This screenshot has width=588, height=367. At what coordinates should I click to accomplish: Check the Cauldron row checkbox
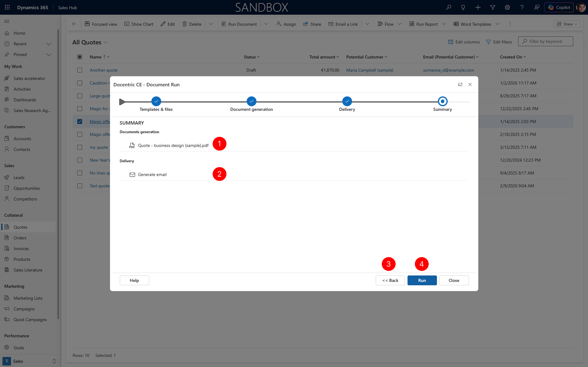pos(80,83)
